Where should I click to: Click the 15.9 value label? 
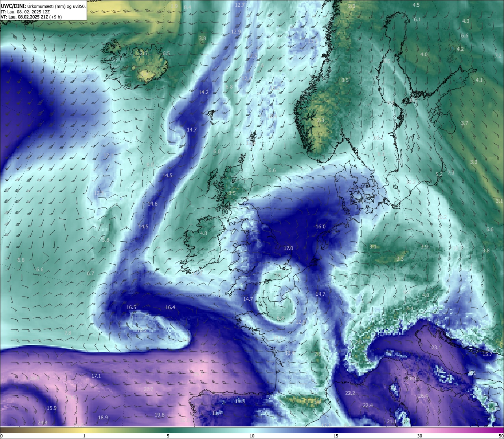(x=52, y=408)
